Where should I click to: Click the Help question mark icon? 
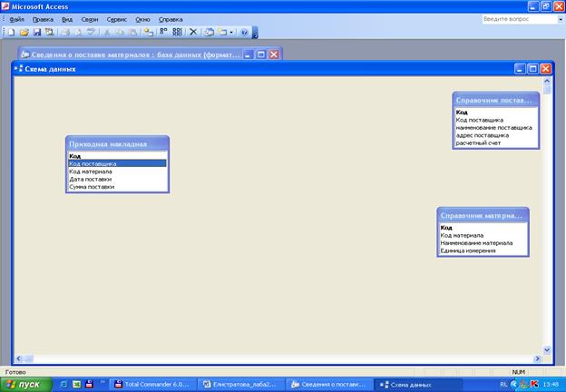(x=244, y=33)
